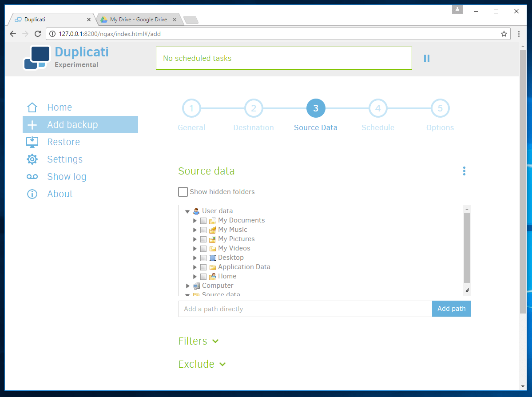The height and width of the screenshot is (397, 532).
Task: Click the Add path button
Action: tap(451, 309)
